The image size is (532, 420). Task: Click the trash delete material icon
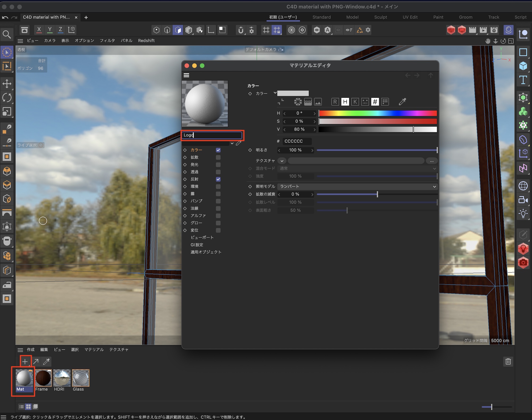pyautogui.click(x=508, y=361)
